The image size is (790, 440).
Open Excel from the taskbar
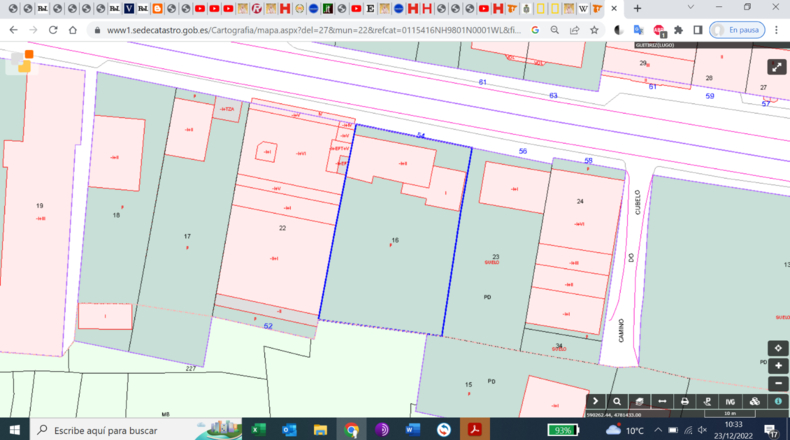coord(258,430)
